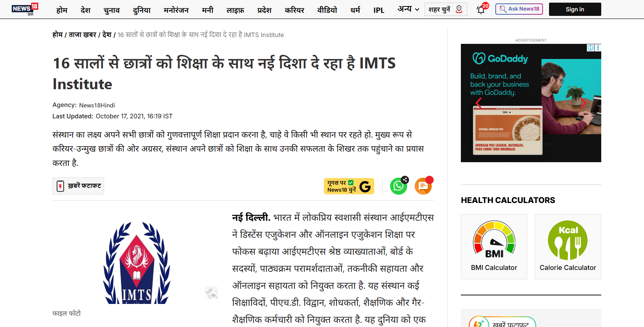Click the GoDaddy ad info icon
The image size is (644, 327).
coord(590,48)
